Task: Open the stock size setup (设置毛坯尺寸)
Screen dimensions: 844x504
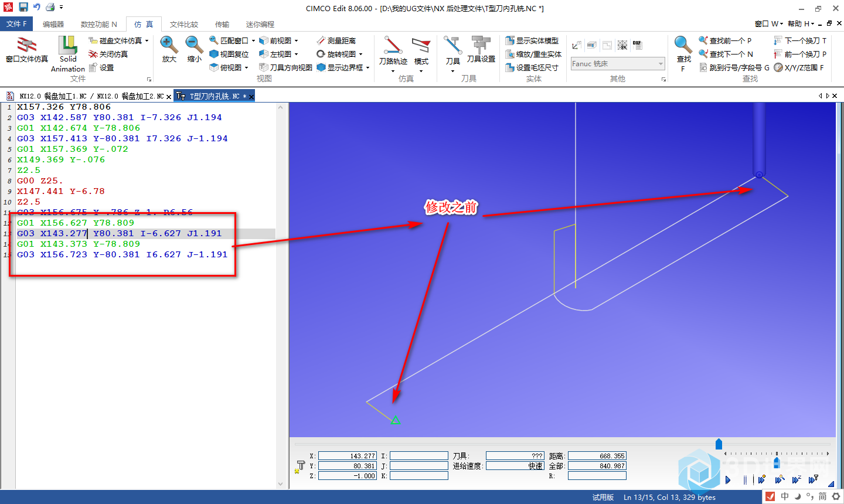Action: pos(532,67)
